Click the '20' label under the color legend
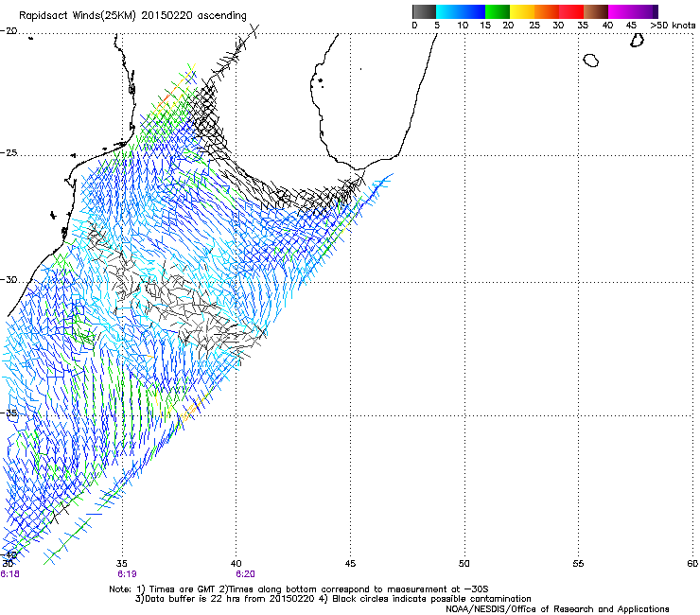Image resolution: width=700 pixels, height=615 pixels. 508,26
